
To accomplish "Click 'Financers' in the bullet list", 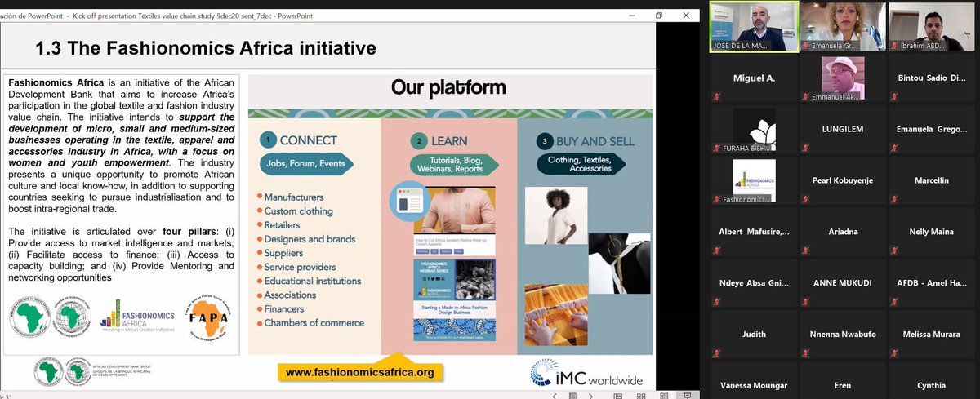I will pos(284,308).
